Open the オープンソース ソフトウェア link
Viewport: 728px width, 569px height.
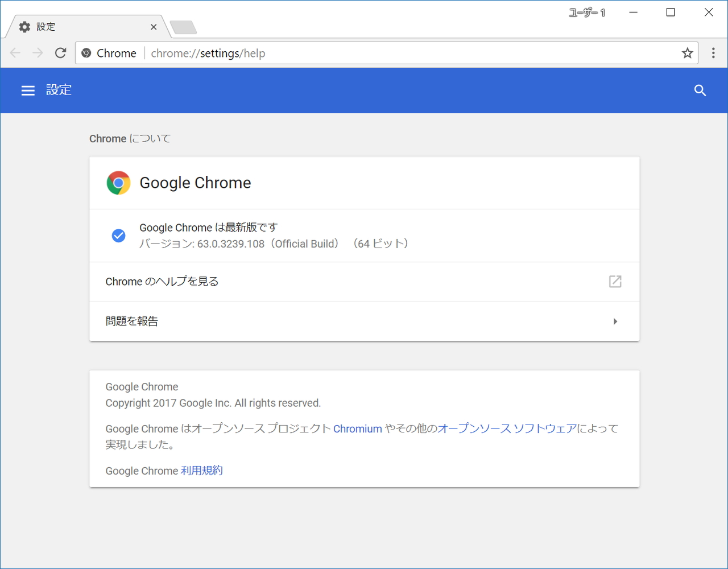506,428
